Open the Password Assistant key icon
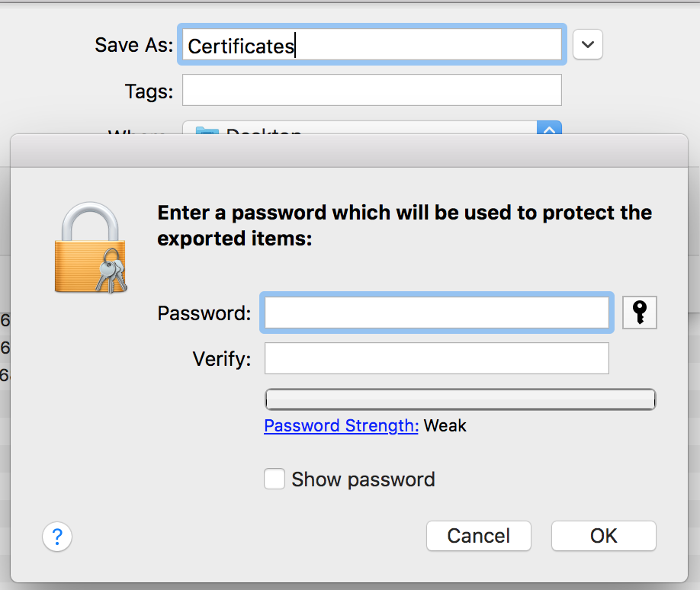 pyautogui.click(x=640, y=313)
